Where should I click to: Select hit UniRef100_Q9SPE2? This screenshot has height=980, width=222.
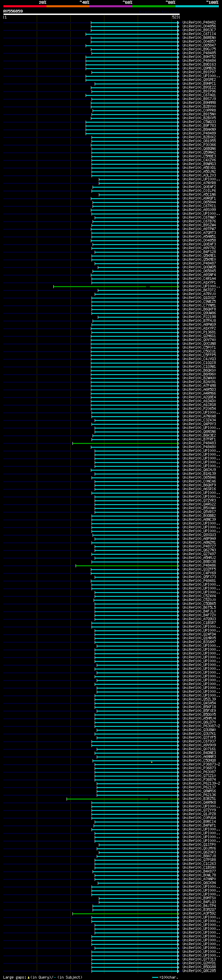click(x=199, y=80)
